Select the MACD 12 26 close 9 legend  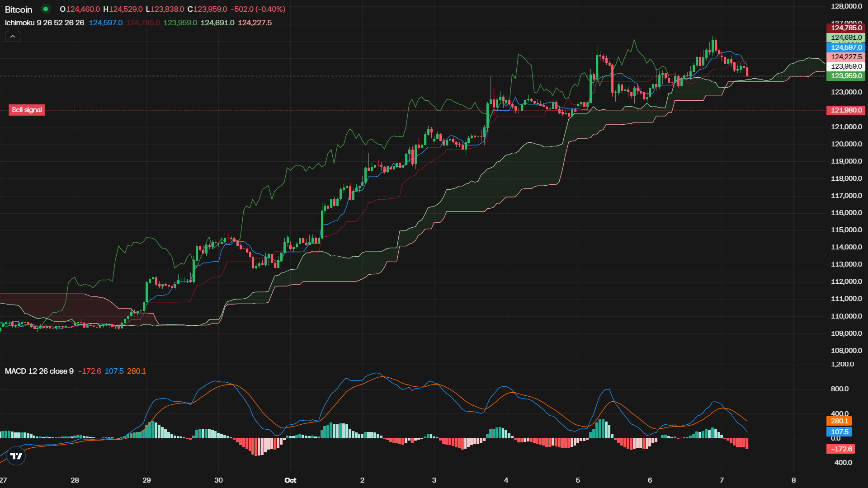(x=39, y=371)
